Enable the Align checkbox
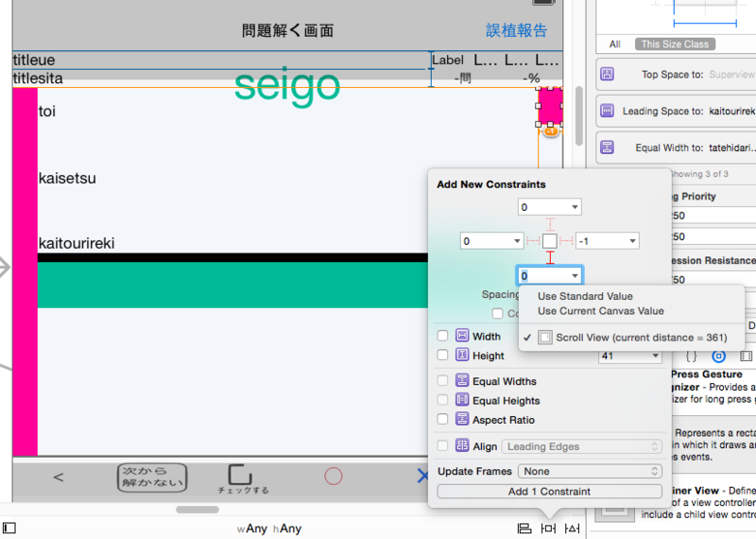This screenshot has width=756, height=539. pyautogui.click(x=442, y=445)
